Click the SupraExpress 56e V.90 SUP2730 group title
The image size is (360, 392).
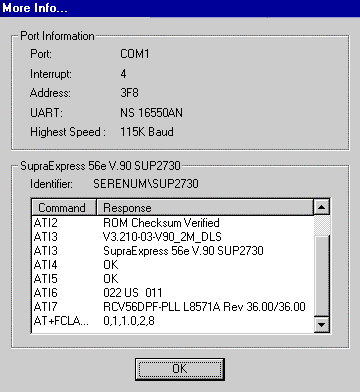click(100, 166)
